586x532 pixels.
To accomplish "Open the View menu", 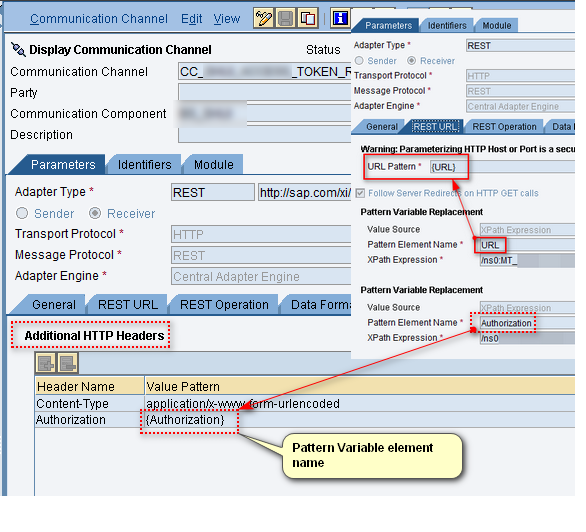I will pyautogui.click(x=226, y=19).
